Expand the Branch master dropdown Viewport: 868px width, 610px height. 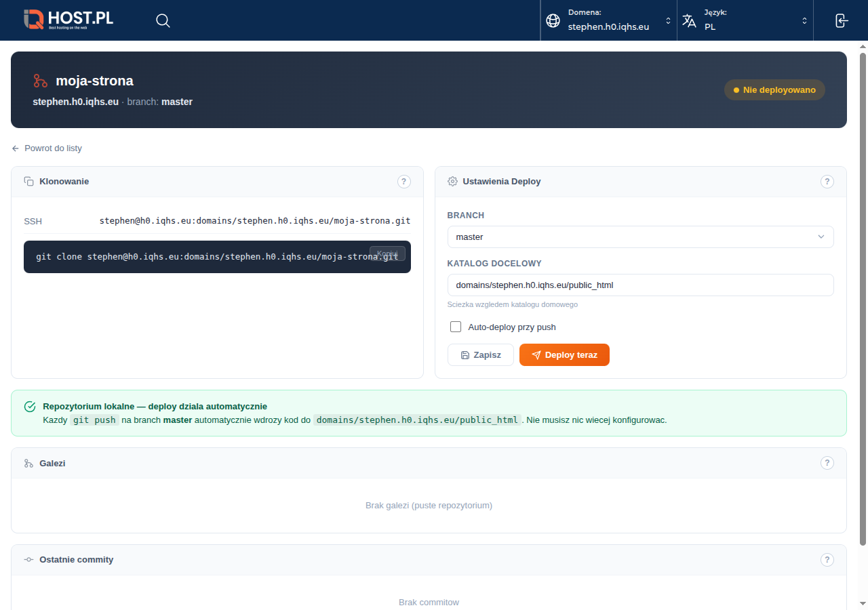pos(640,237)
